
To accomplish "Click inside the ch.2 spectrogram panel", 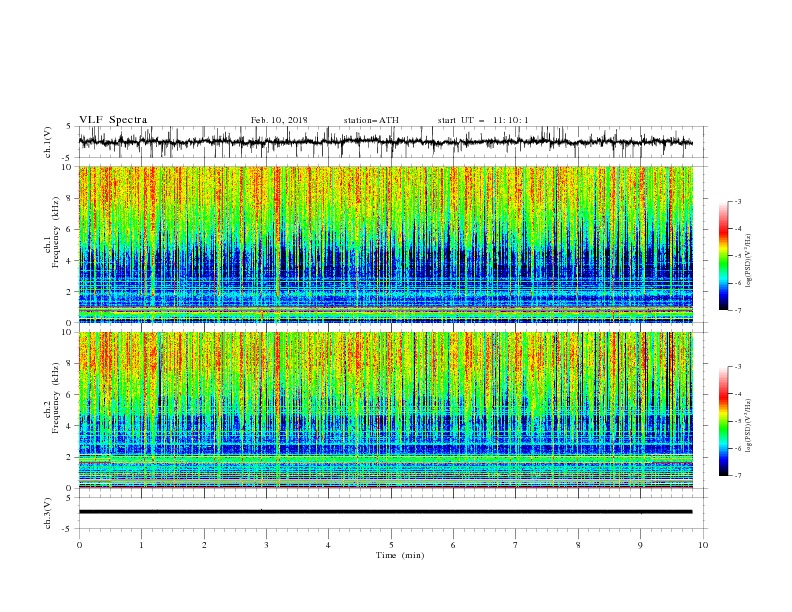I will [x=385, y=410].
